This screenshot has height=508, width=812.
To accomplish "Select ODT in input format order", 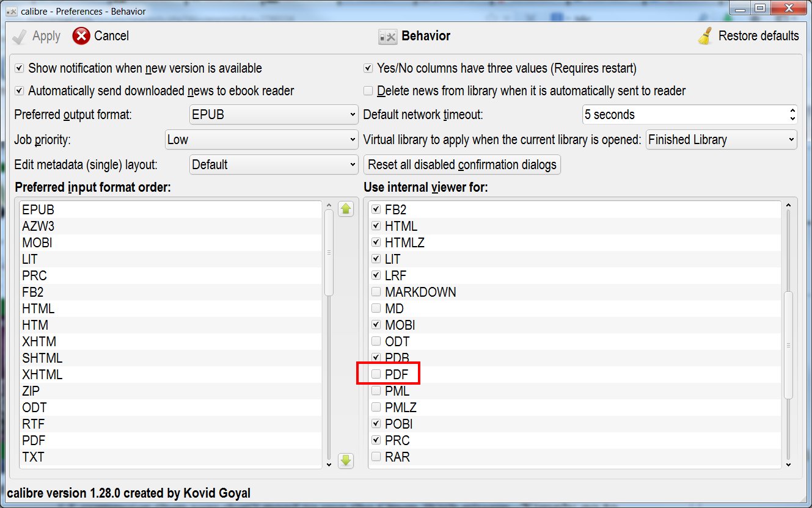I will 170,407.
